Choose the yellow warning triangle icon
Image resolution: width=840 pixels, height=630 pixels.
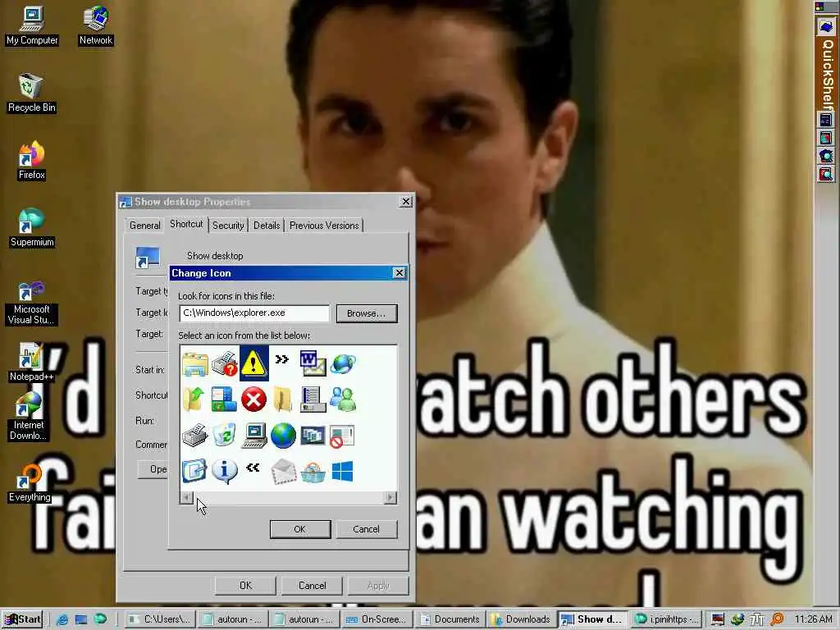pyautogui.click(x=253, y=363)
